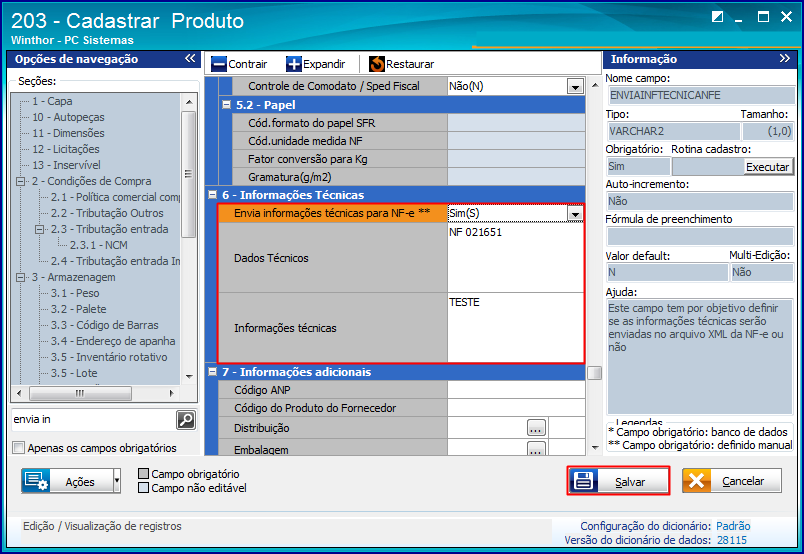This screenshot has width=804, height=554.
Task: Select tree item 3.2 - Palete
Action: (78, 309)
